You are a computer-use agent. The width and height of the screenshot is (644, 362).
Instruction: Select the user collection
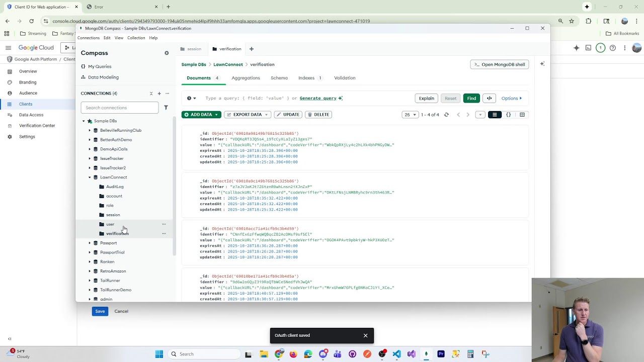110,224
